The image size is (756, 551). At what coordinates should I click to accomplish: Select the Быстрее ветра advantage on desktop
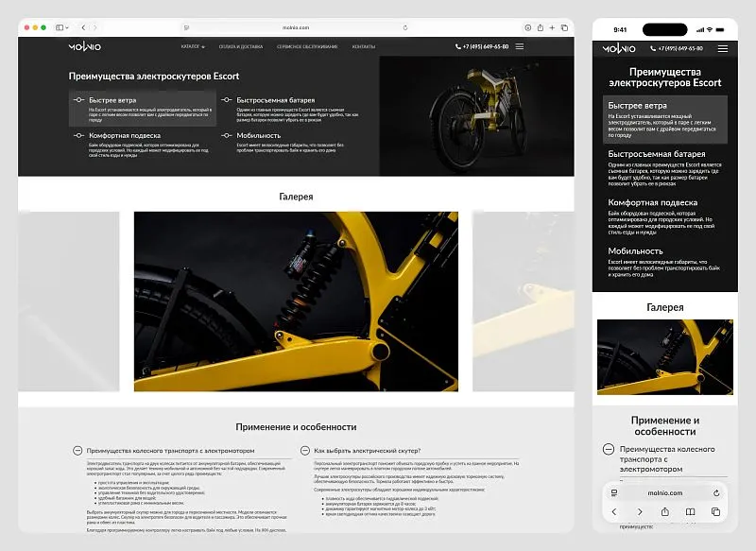click(143, 109)
